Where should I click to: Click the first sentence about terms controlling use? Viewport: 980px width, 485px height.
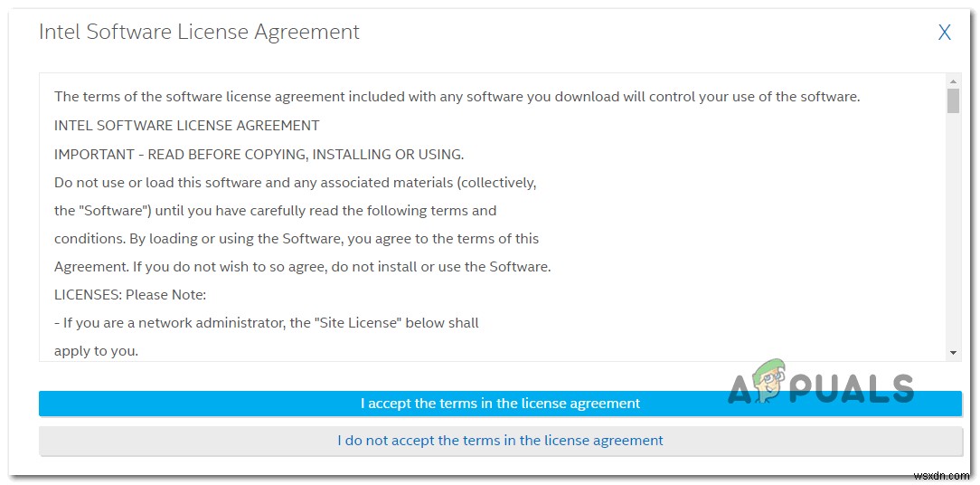click(x=457, y=97)
